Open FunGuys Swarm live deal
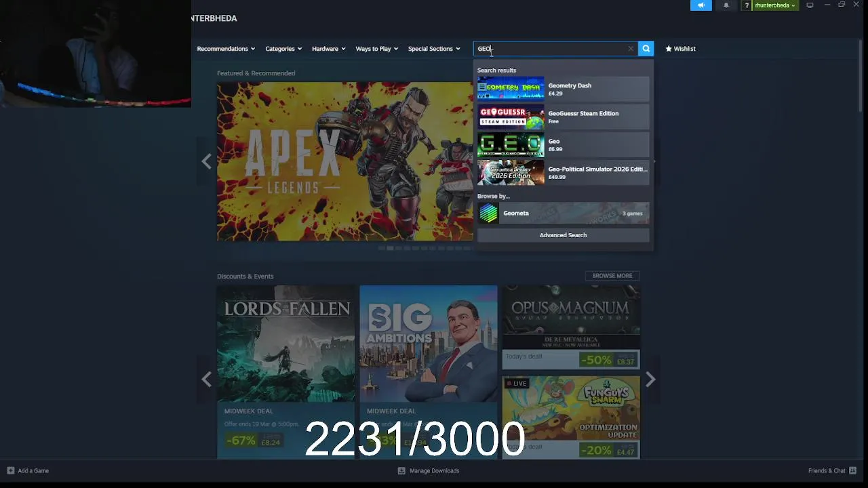868x488 pixels. pos(571,417)
